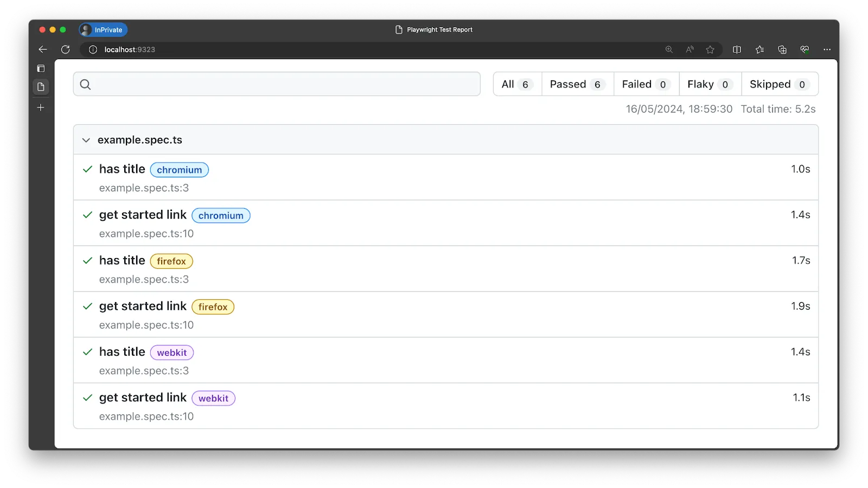Open get started link chromium test
This screenshot has height=488, width=868.
tap(143, 215)
